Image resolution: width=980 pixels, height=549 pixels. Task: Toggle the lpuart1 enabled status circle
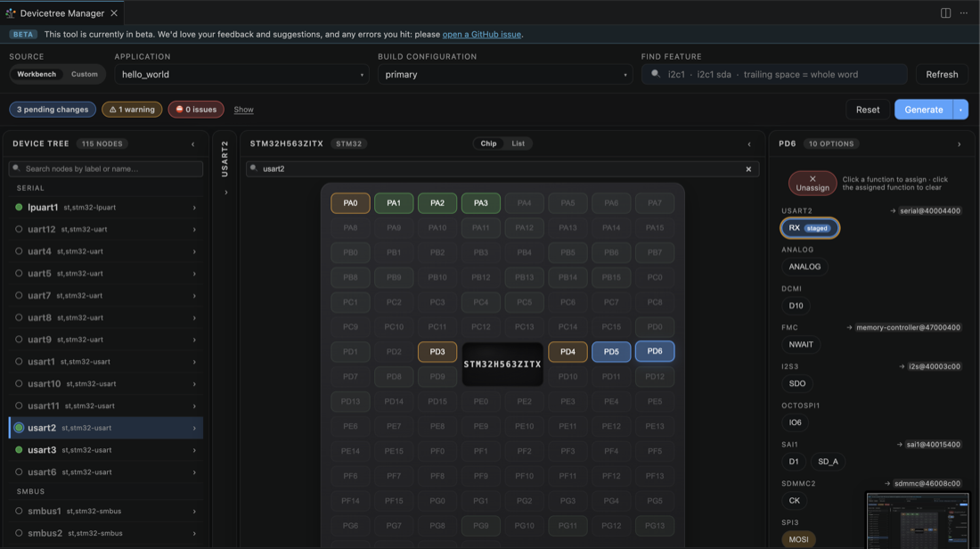pyautogui.click(x=19, y=207)
